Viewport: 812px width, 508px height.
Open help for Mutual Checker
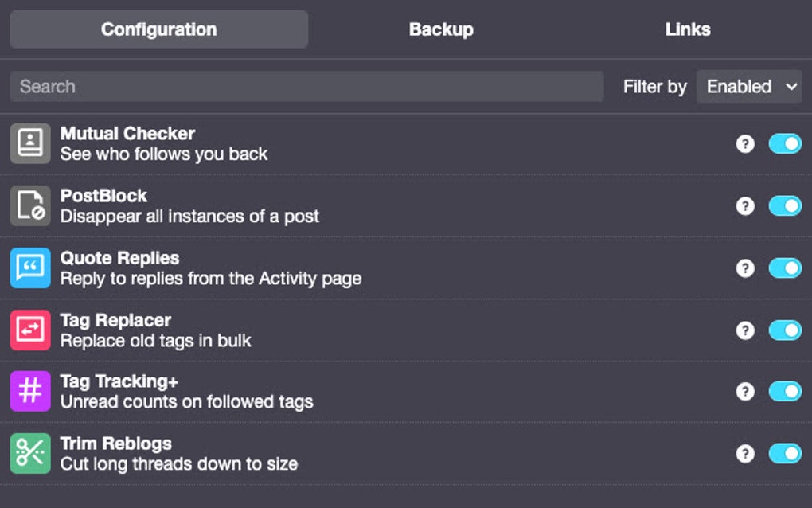(x=745, y=143)
